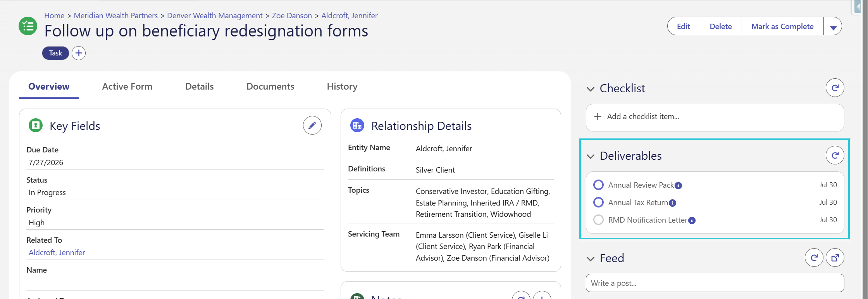
Task: Click the Priority value High
Action: coord(36,223)
